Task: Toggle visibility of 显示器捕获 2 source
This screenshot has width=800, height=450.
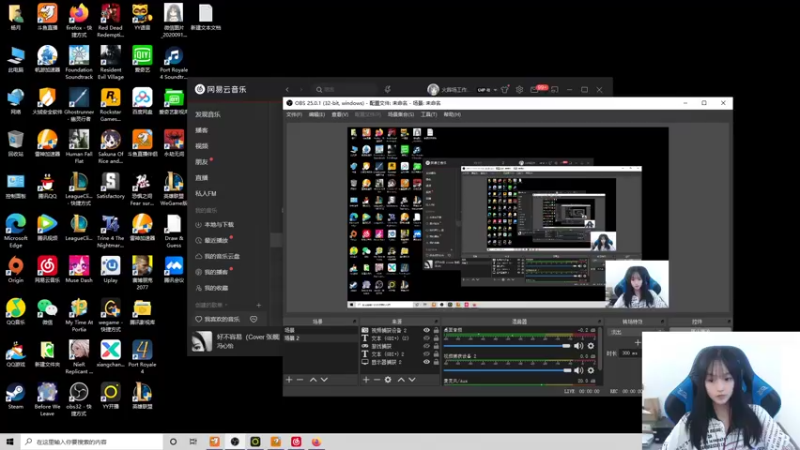Action: click(427, 362)
